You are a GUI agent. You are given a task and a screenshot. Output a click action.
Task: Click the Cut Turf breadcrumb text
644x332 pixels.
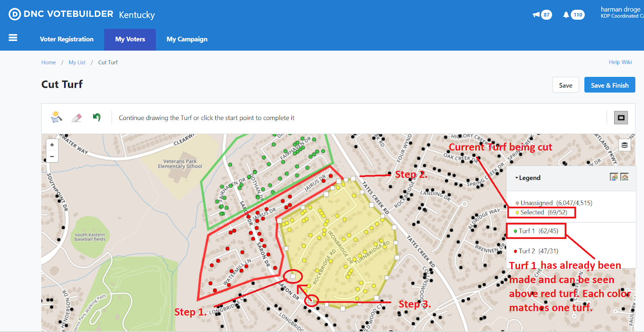pos(108,62)
